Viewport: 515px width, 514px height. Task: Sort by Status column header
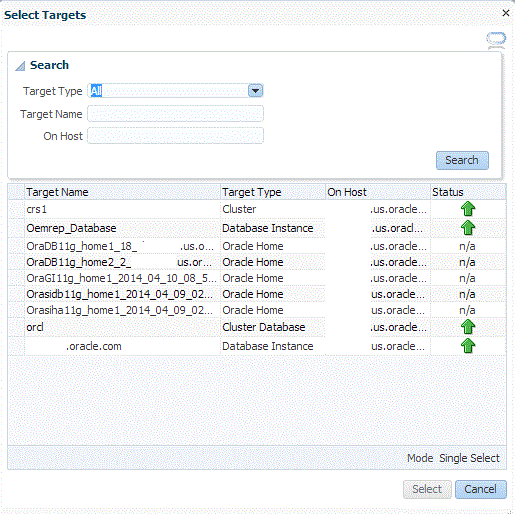(x=468, y=192)
